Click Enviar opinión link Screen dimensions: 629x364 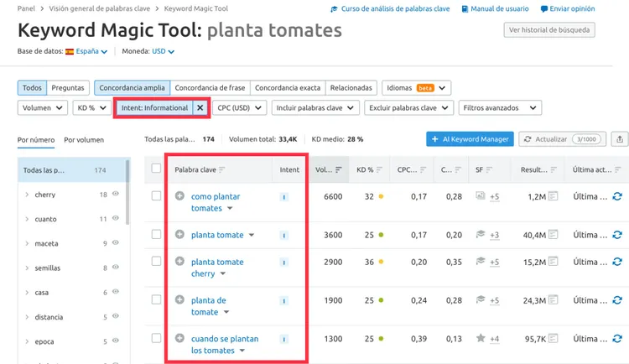click(x=568, y=9)
